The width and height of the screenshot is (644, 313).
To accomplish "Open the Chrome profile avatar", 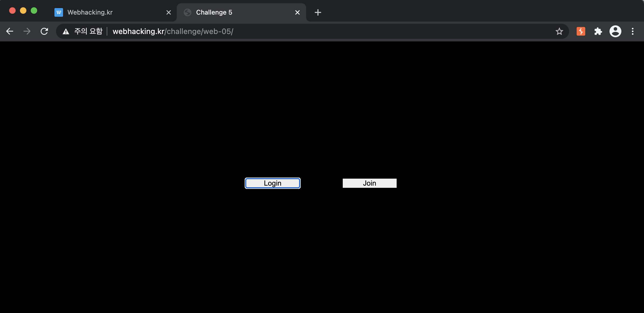I will [x=615, y=31].
